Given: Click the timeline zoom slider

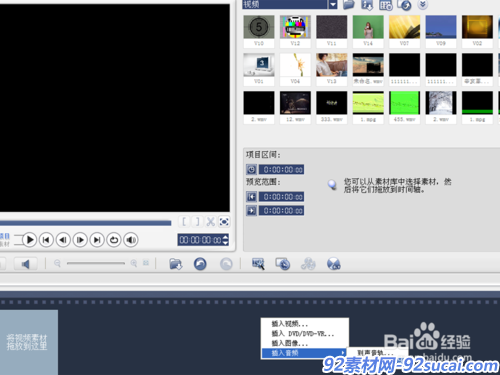Looking at the screenshot, I should pyautogui.click(x=96, y=263).
